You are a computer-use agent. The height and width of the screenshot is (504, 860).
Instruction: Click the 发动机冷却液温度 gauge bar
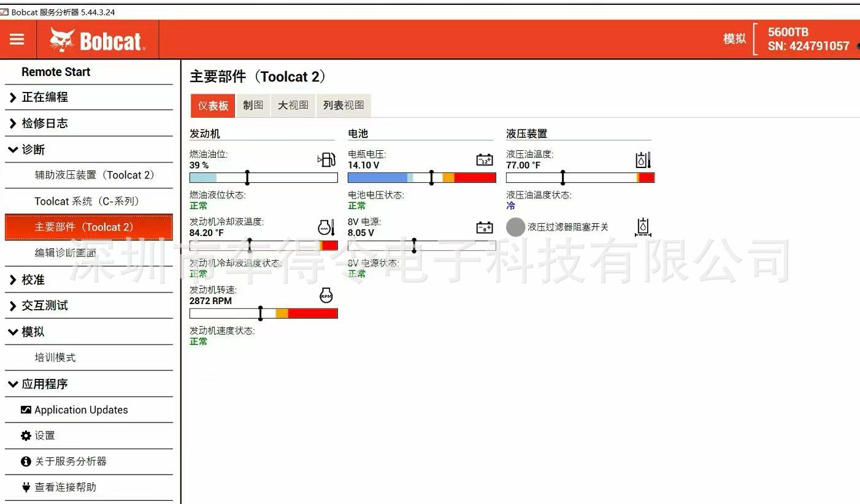(264, 245)
